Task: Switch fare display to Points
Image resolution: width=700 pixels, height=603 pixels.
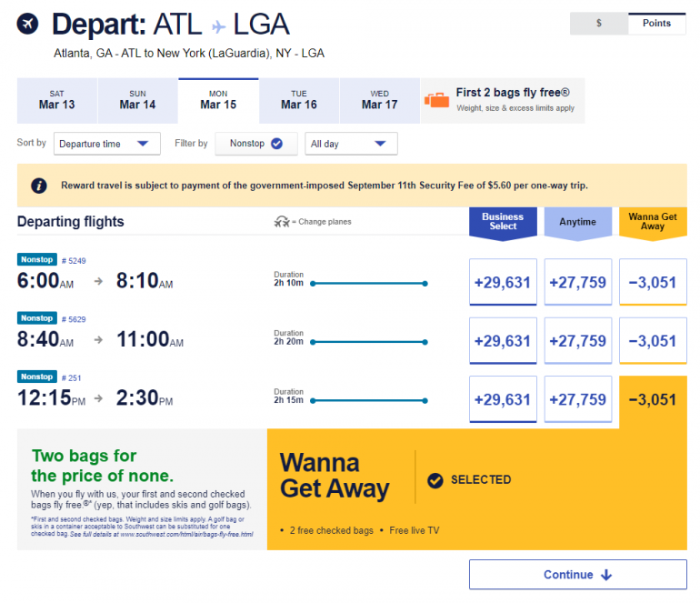Action: [x=656, y=24]
